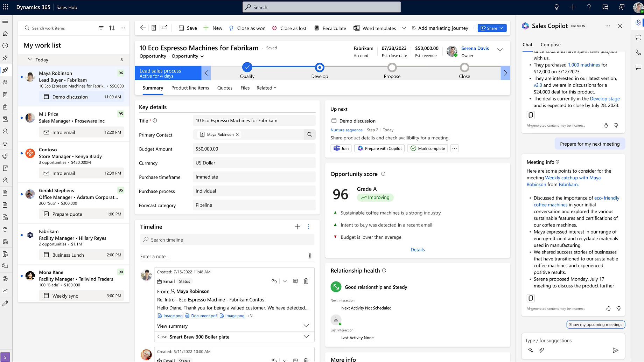Check the Demo discussion task in Up next
The image size is (644, 362).
(x=334, y=120)
